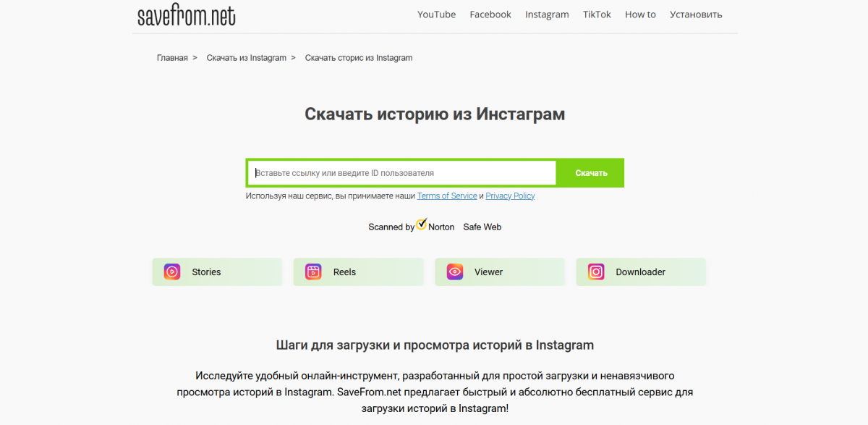Open the Facebook menu item
This screenshot has height=425, width=868.
tap(490, 14)
